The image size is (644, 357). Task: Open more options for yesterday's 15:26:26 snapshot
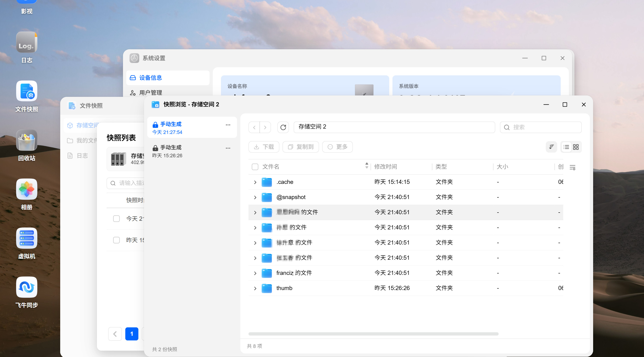click(x=228, y=148)
